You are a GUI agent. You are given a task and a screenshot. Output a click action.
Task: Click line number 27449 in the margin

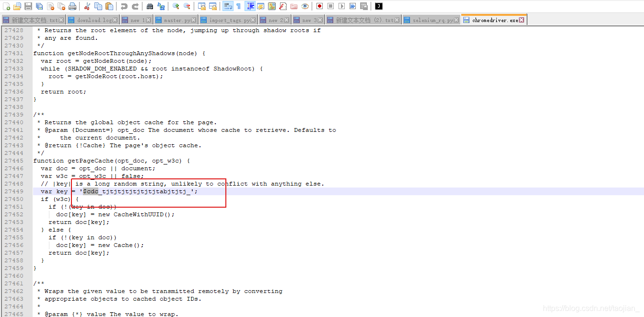pos(14,191)
